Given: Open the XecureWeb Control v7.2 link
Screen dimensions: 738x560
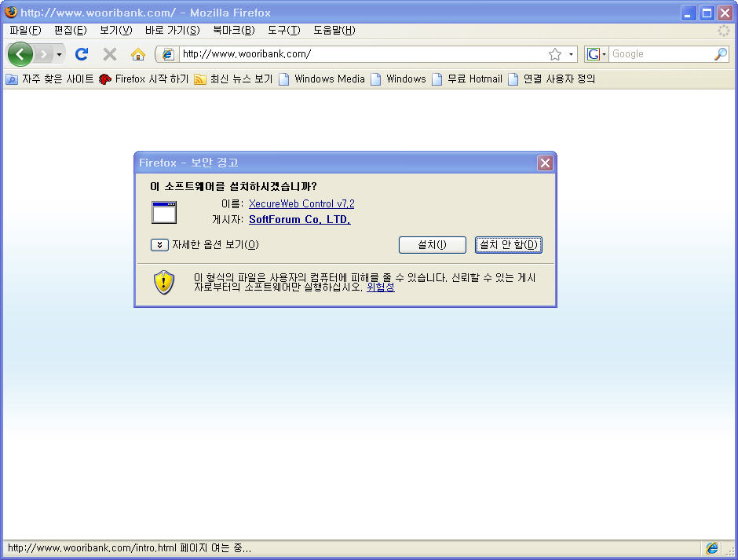Looking at the screenshot, I should (301, 204).
